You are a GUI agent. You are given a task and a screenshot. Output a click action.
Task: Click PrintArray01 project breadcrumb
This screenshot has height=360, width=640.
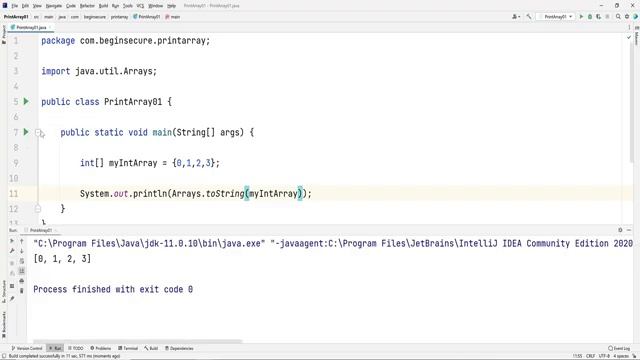coord(16,17)
